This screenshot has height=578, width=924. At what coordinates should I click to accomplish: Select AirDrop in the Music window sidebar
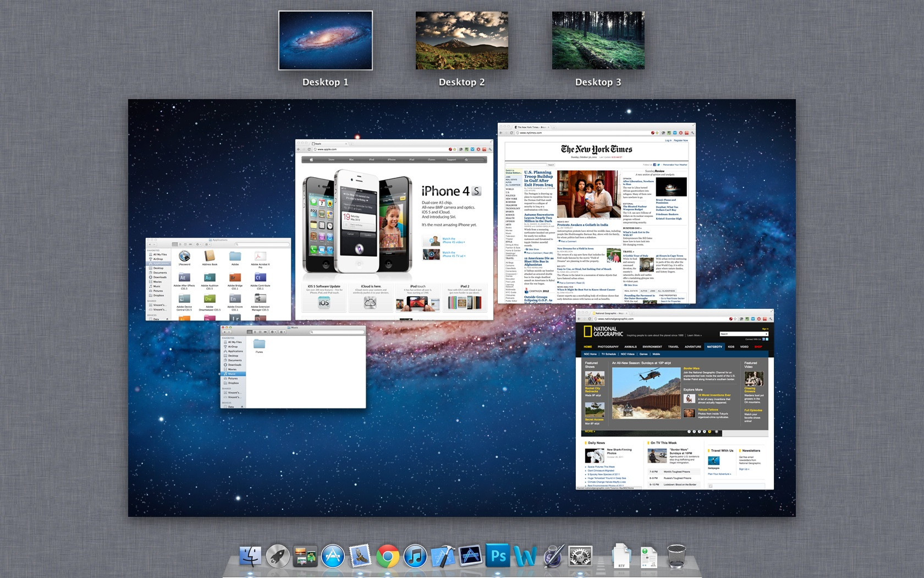pyautogui.click(x=233, y=347)
